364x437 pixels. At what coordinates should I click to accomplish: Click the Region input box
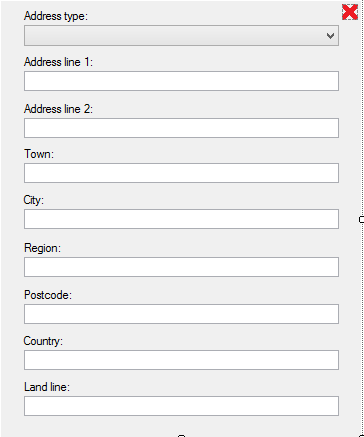pos(181,267)
